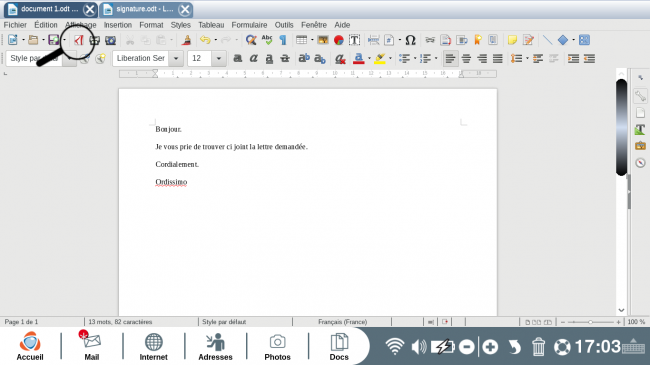Apply the red font color
Viewport: 650px width, 365px height.
point(359,58)
